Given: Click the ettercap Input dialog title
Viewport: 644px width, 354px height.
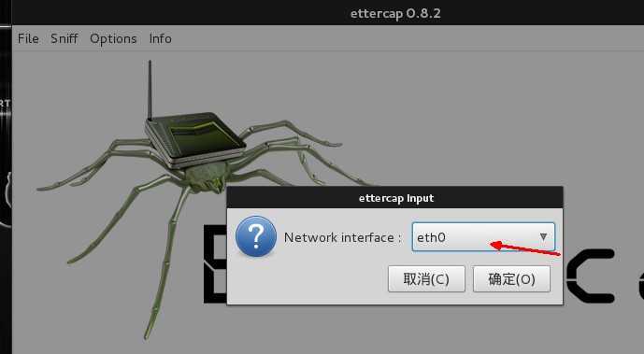Looking at the screenshot, I should point(396,198).
